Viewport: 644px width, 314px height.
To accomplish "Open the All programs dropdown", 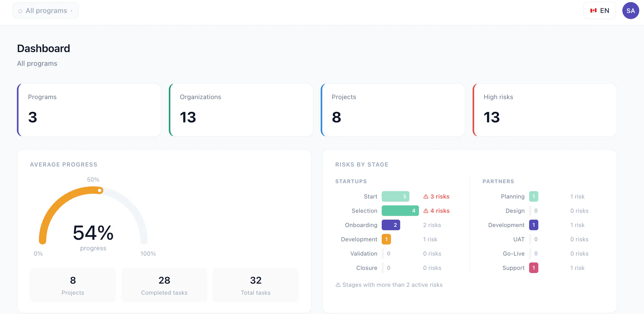I will (x=45, y=11).
